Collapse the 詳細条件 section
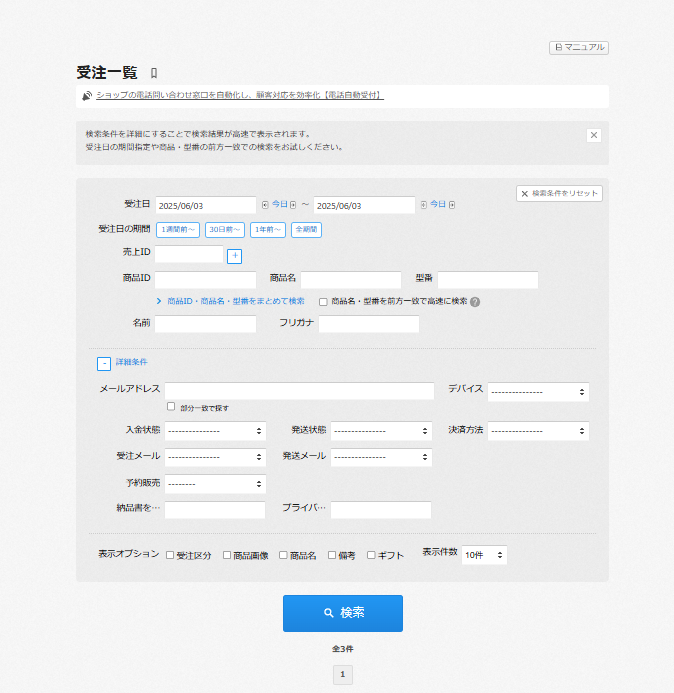 pyautogui.click(x=103, y=364)
